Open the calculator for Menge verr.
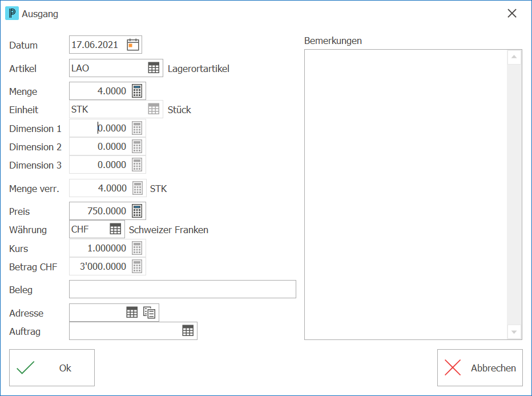Screen dimensions: 532x396 pyautogui.click(x=138, y=188)
